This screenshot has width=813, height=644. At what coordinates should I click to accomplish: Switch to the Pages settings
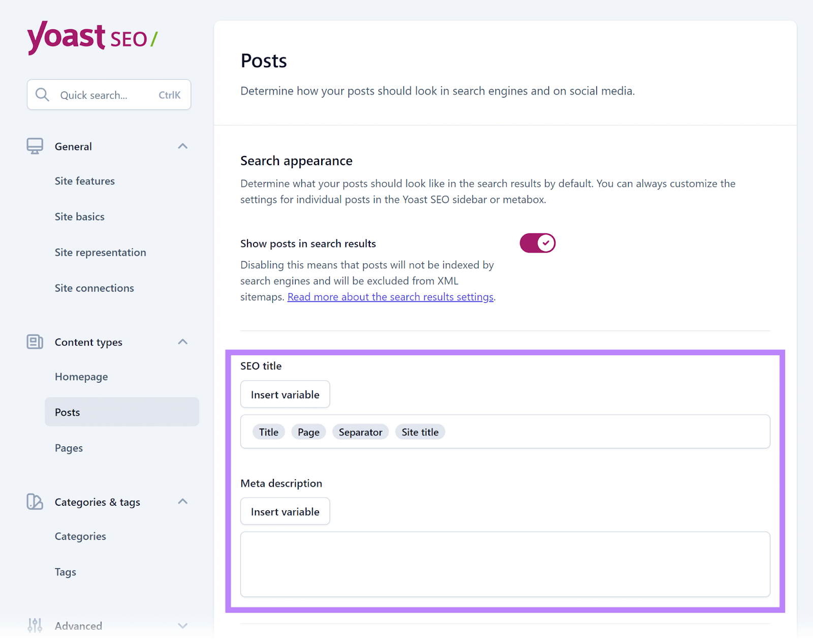[x=69, y=448]
